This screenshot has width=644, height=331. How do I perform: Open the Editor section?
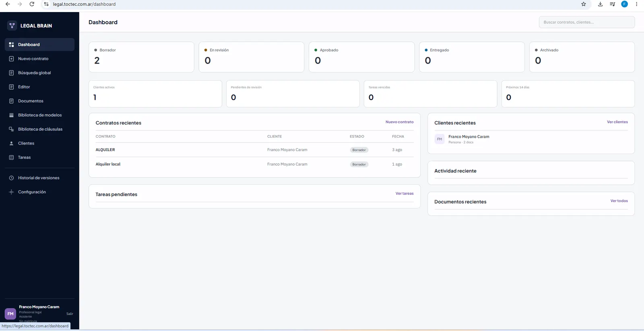tap(39, 87)
